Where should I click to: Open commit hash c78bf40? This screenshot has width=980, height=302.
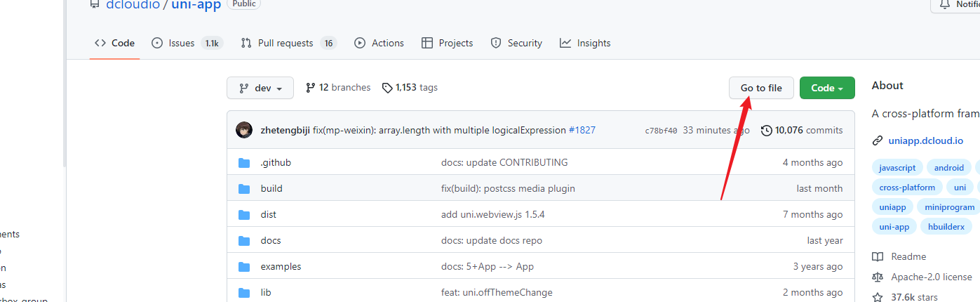coord(661,131)
